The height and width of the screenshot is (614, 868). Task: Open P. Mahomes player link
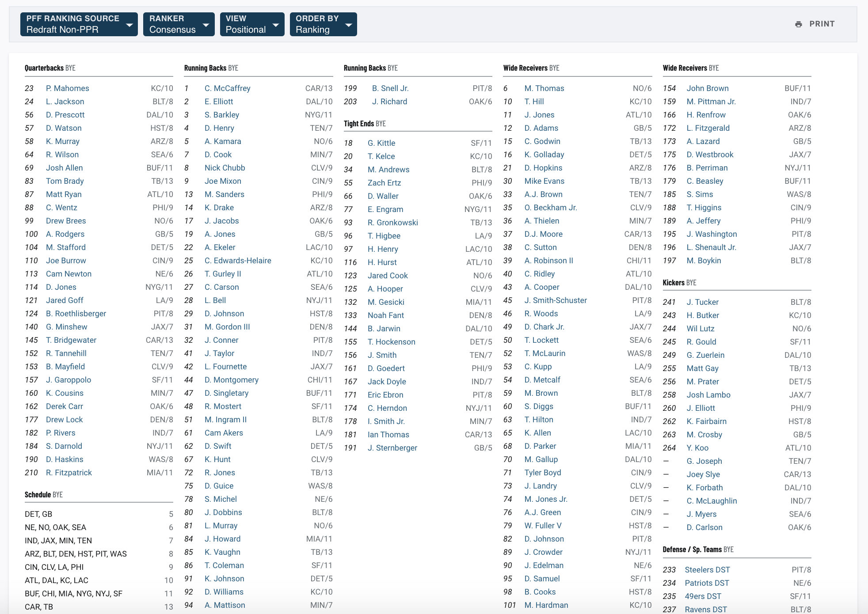pyautogui.click(x=68, y=88)
